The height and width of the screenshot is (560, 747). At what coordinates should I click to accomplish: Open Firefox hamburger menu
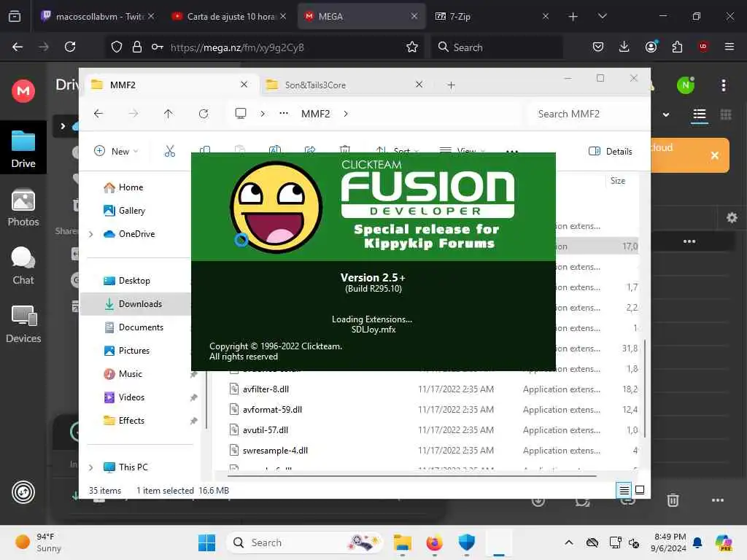pos(729,47)
